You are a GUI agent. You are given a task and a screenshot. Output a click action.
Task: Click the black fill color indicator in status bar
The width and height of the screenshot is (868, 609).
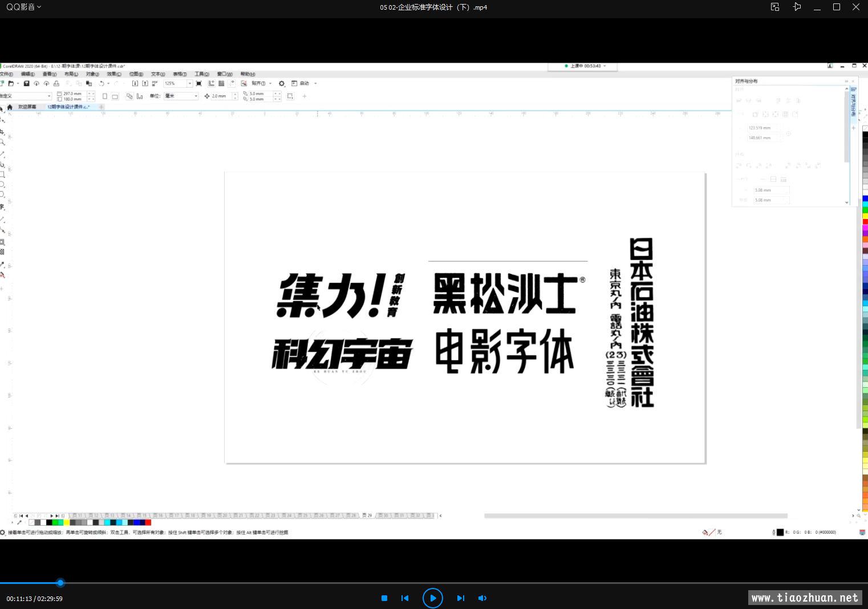click(x=780, y=532)
